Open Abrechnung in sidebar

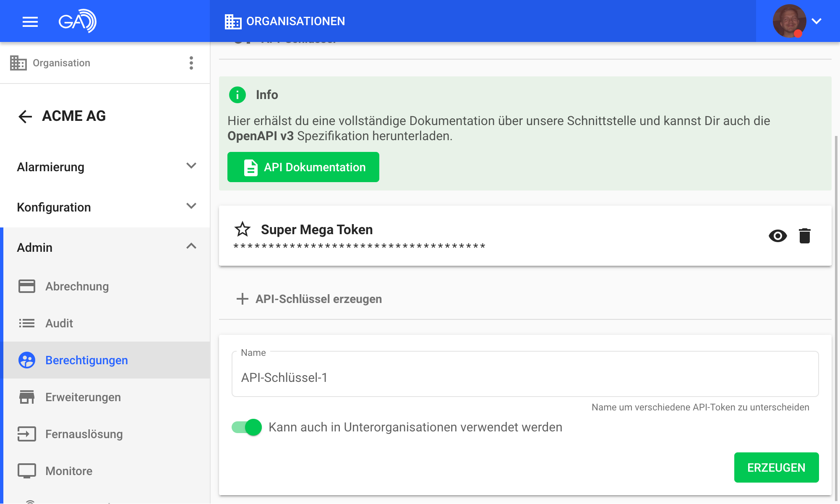pos(77,286)
